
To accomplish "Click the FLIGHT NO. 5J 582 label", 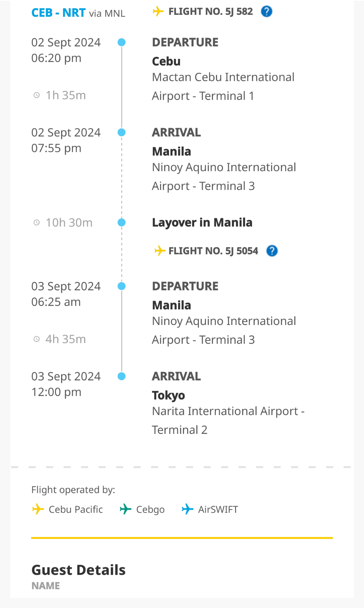I will [x=210, y=12].
